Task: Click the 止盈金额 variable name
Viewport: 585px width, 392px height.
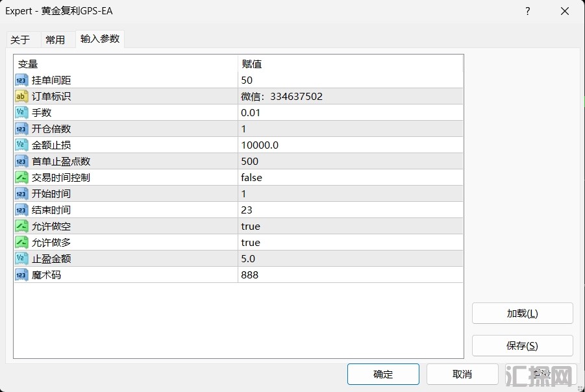Action: click(x=51, y=258)
